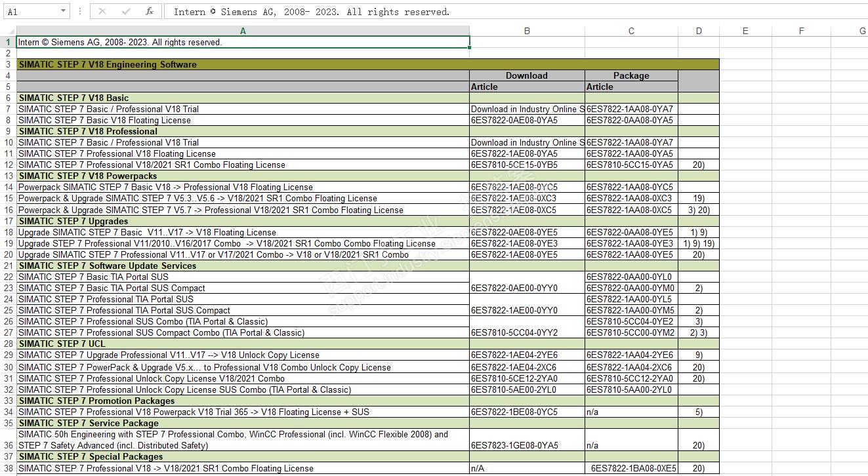Click article cell 6ES7822-1AA08-0XC3
This screenshot has width=868, height=476.
631,198
